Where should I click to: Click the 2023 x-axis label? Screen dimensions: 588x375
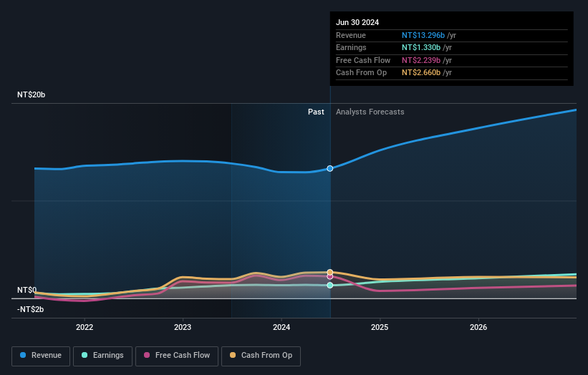[183, 327]
